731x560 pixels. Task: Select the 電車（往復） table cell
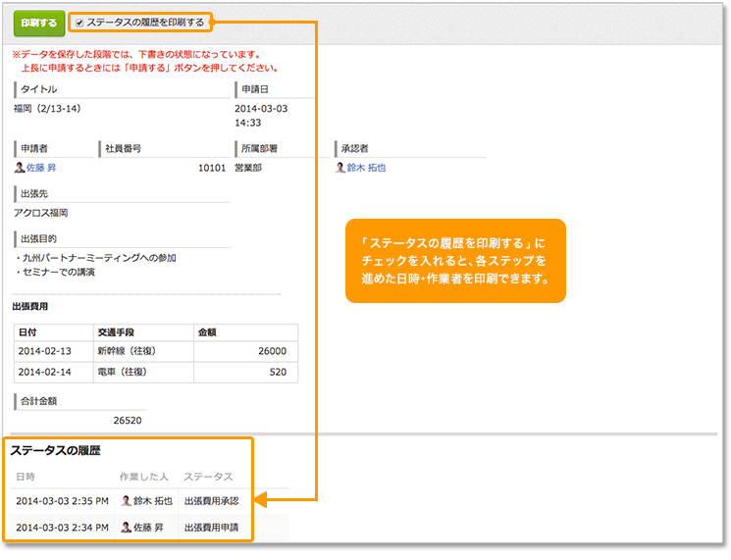coord(123,372)
